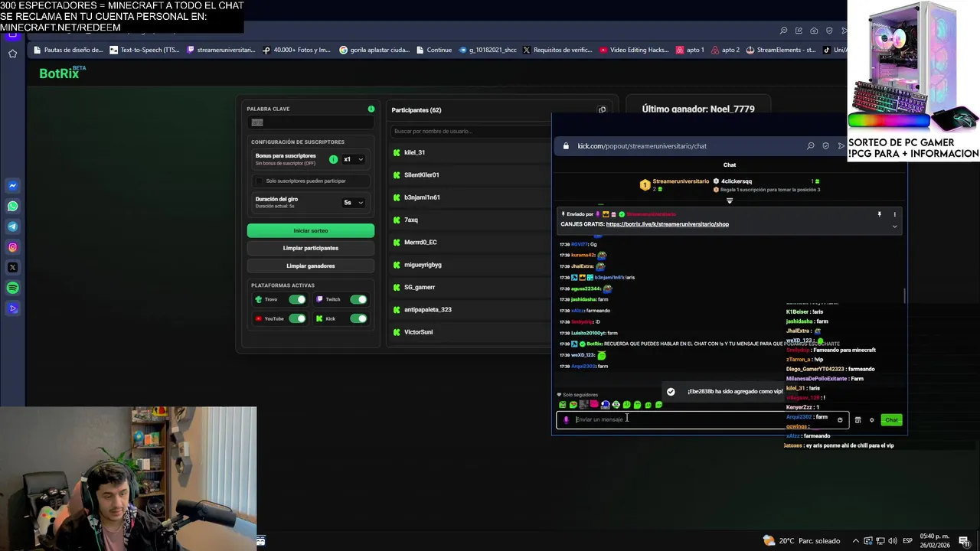The width and height of the screenshot is (980, 551).
Task: Click the Buscar por nombre de usuario search box
Action: tap(469, 132)
